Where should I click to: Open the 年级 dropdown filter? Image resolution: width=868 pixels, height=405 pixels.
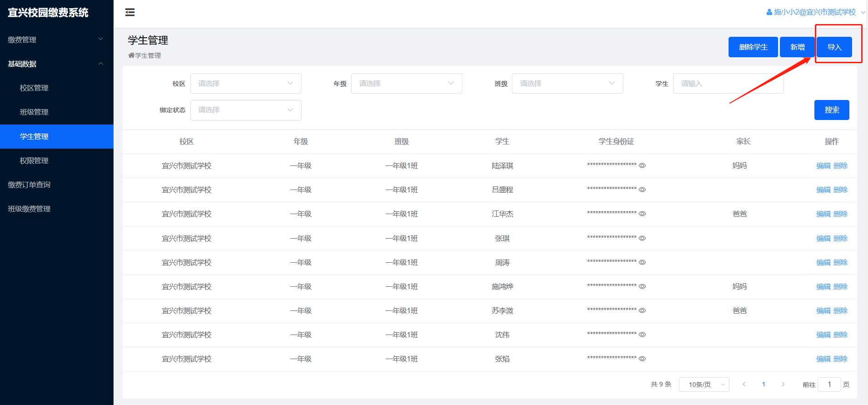pyautogui.click(x=407, y=84)
